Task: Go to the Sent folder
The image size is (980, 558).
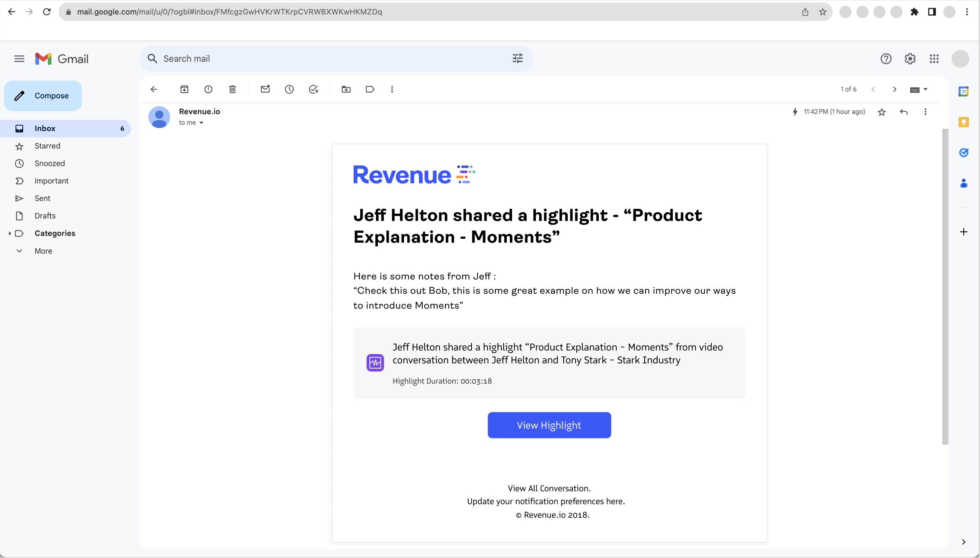Action: (x=42, y=198)
